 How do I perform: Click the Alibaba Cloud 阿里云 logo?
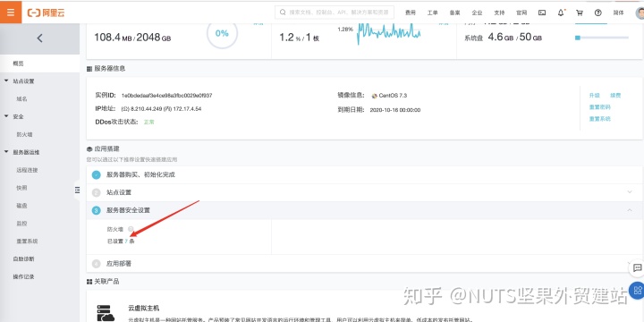46,13
